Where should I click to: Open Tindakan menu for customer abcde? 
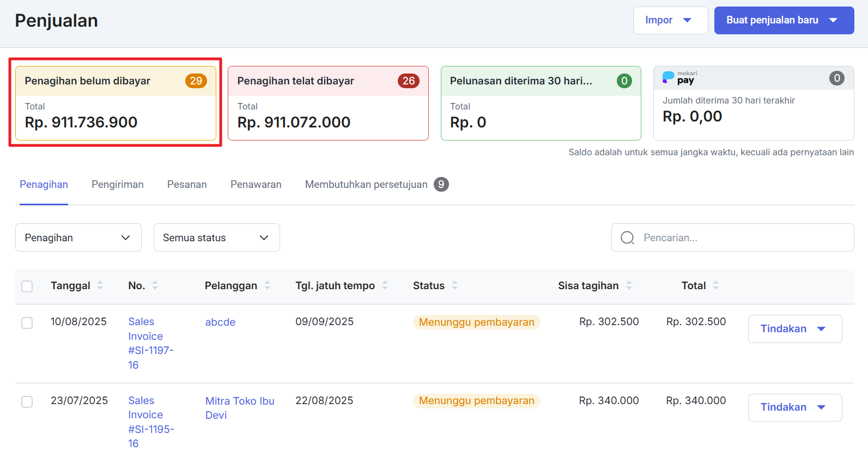click(x=794, y=329)
